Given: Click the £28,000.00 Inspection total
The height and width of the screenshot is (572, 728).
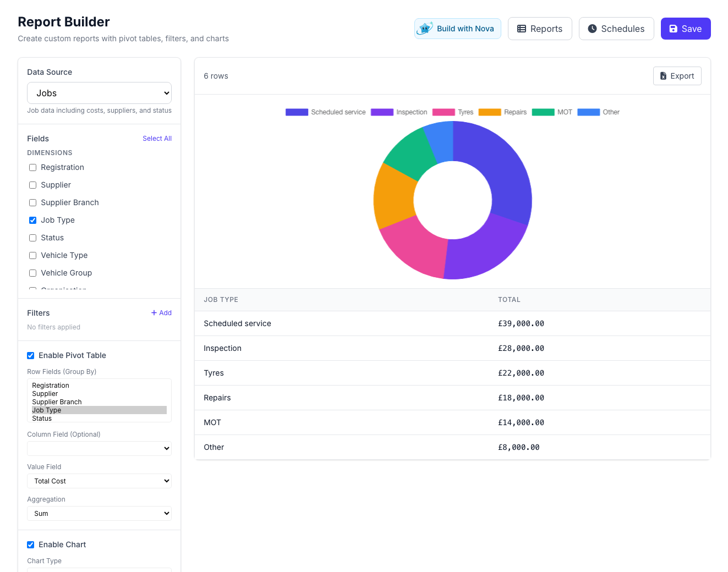Looking at the screenshot, I should click(521, 348).
